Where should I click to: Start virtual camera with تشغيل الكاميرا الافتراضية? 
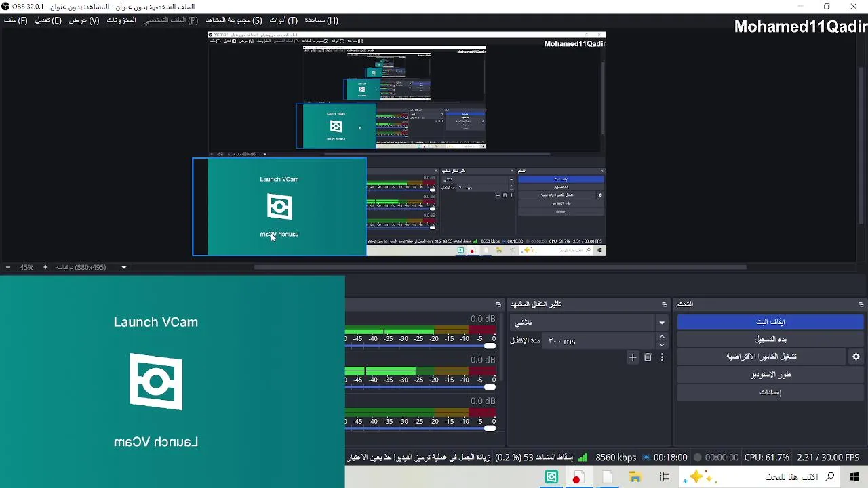click(761, 357)
